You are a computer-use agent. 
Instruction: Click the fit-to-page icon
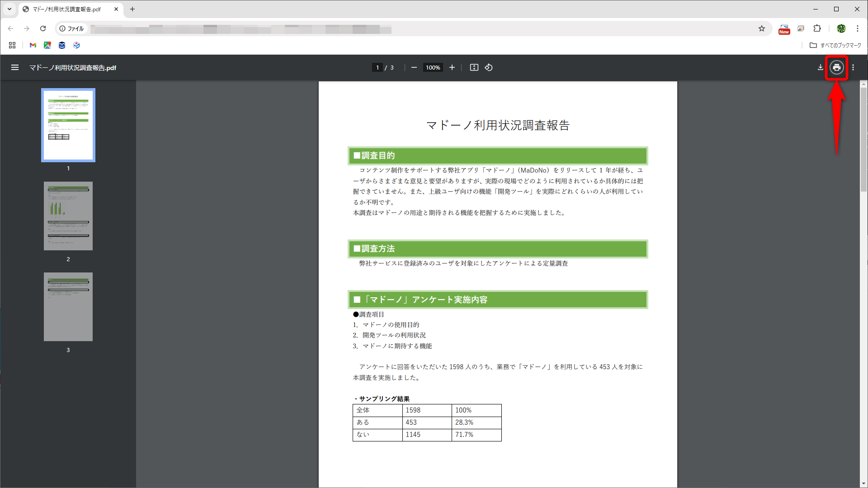click(474, 67)
